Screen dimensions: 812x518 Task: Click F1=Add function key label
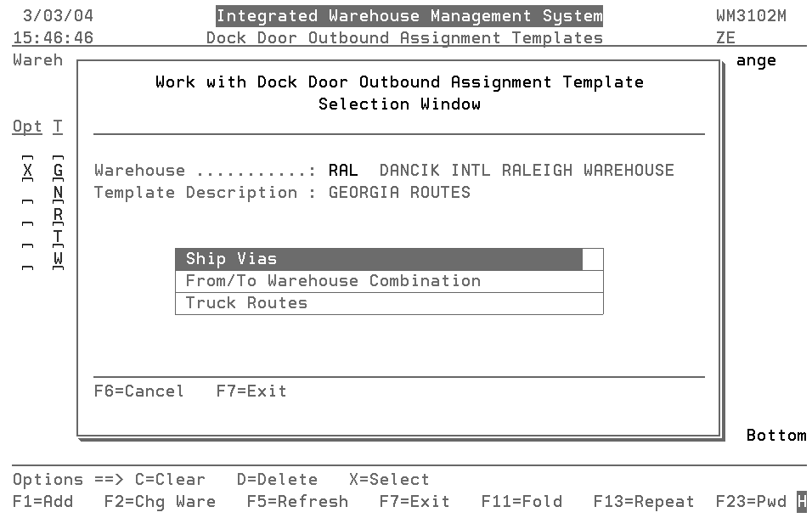[x=43, y=502]
